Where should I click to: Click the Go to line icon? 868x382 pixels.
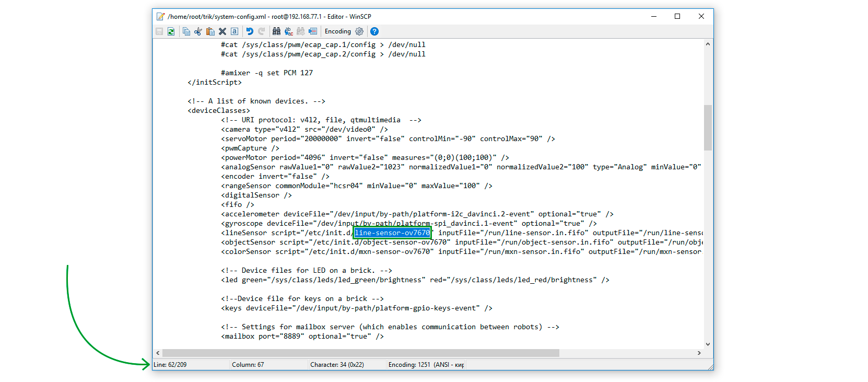[x=313, y=31]
